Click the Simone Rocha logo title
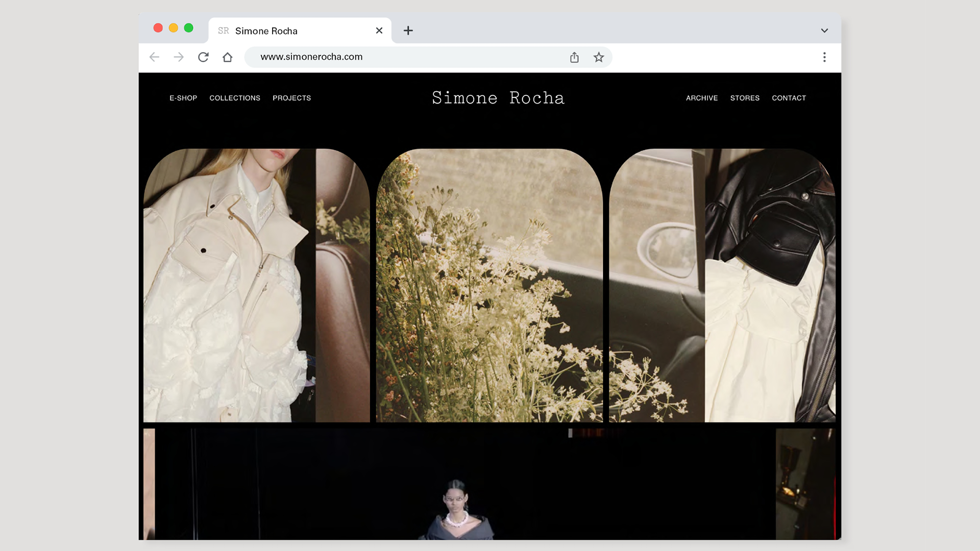The width and height of the screenshot is (980, 551). (x=498, y=98)
